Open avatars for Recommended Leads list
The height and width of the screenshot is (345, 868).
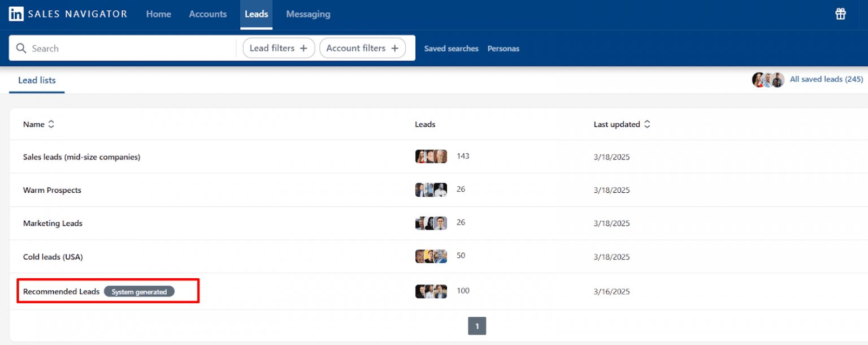(x=431, y=291)
